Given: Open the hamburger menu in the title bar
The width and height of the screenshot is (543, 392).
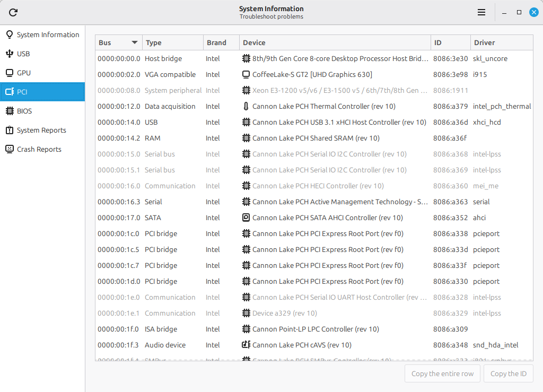Looking at the screenshot, I should click(x=481, y=12).
